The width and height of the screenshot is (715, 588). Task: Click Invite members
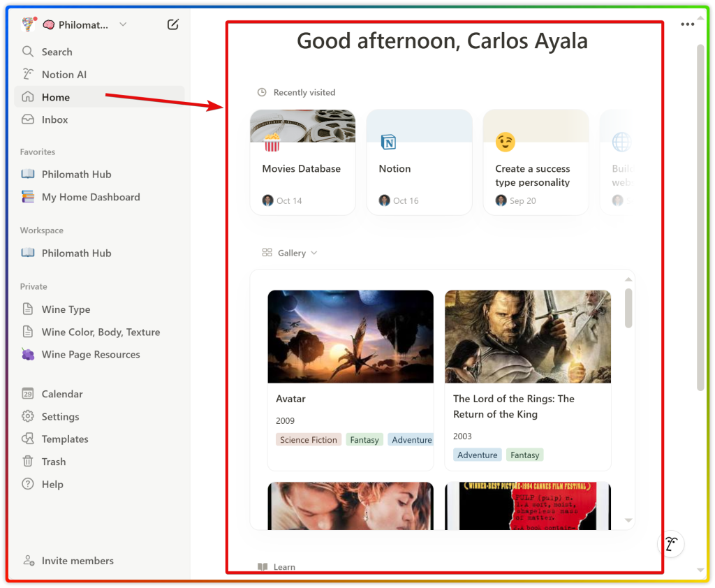99,561
